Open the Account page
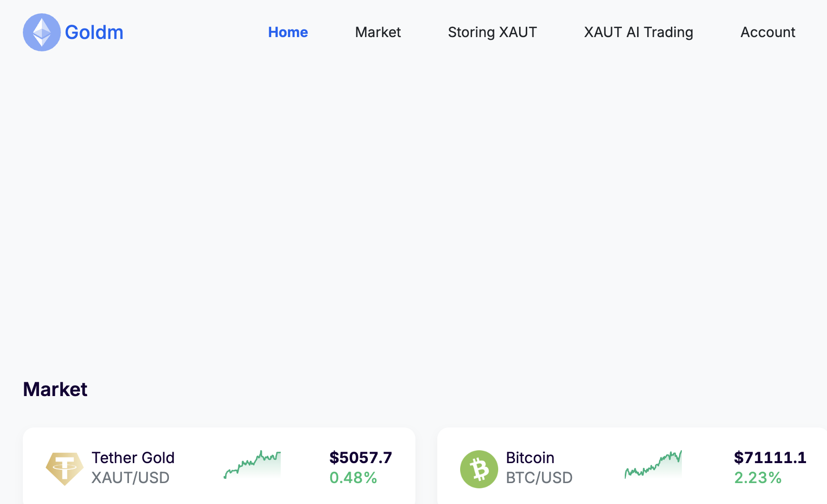The height and width of the screenshot is (504, 827). coord(768,32)
